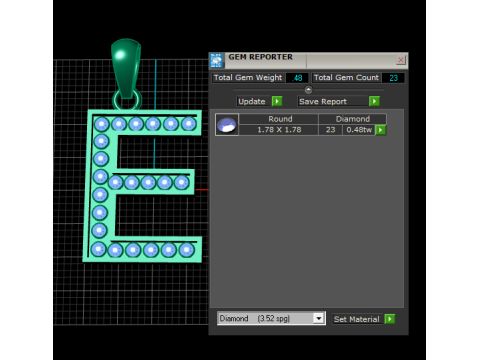Click the Total Gem Weight label
This screenshot has width=480, height=360.
point(248,78)
